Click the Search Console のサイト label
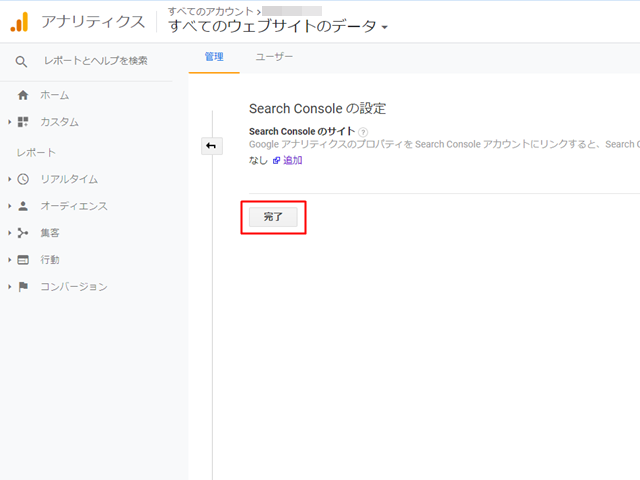Image resolution: width=640 pixels, height=480 pixels. tap(302, 131)
